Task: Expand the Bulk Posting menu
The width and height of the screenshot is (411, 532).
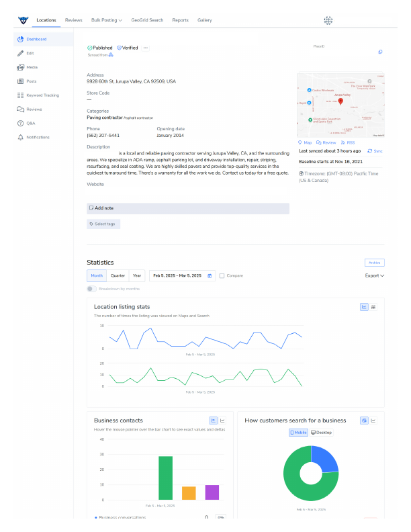Action: (x=107, y=20)
